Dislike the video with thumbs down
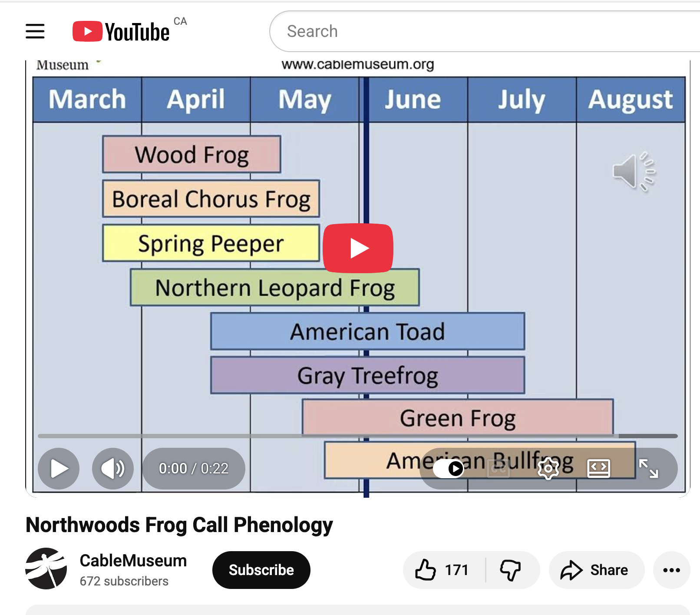 (511, 570)
